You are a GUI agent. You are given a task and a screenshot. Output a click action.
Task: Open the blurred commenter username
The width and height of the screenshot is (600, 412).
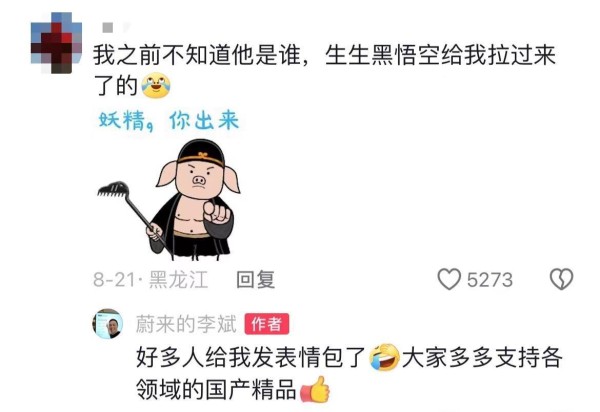[113, 27]
